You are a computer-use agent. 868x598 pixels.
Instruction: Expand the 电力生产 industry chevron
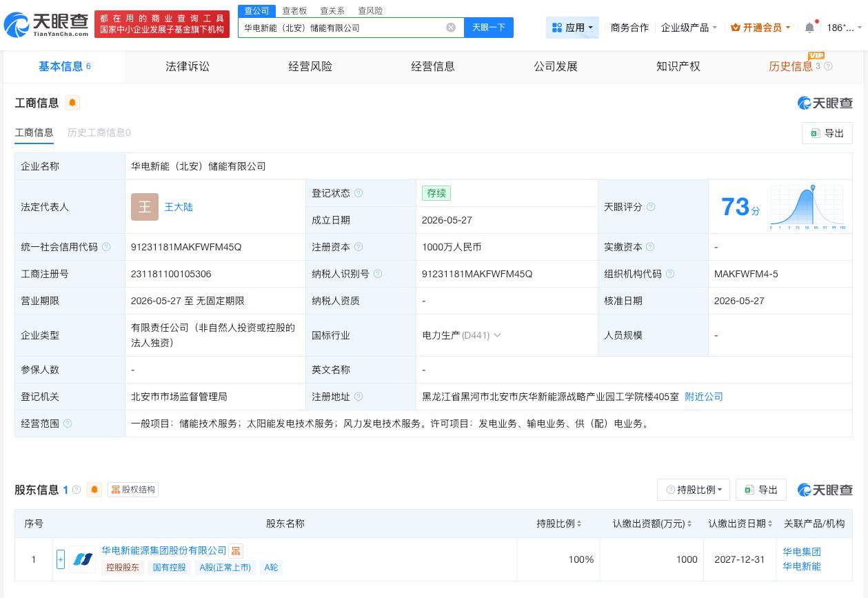point(497,335)
